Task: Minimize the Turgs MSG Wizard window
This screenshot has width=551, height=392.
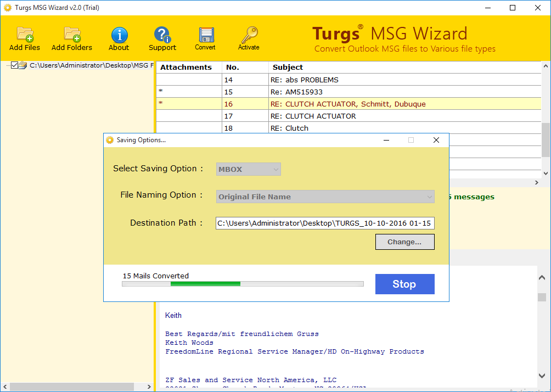Action: [x=488, y=8]
